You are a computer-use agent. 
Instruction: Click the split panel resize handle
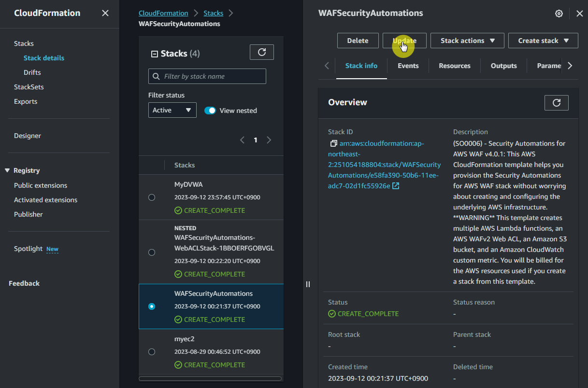tap(308, 284)
